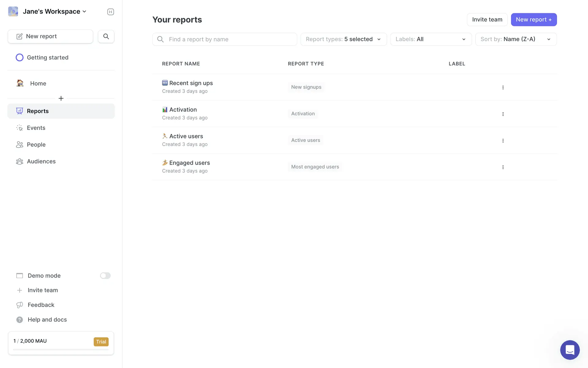The image size is (588, 368).
Task: Open three-dot menu for Activation report
Action: pyautogui.click(x=503, y=114)
